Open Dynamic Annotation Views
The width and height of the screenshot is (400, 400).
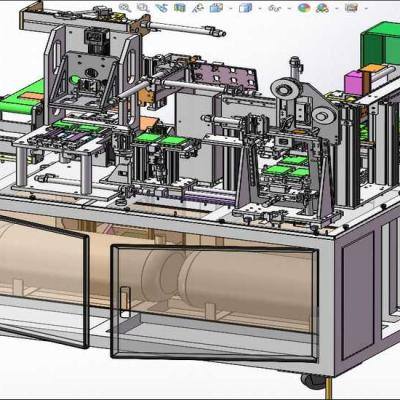point(198,8)
